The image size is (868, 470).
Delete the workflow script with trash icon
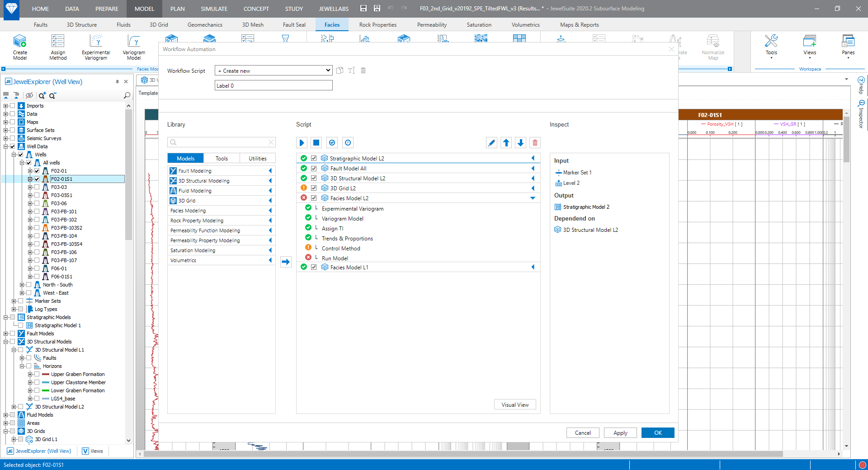363,70
